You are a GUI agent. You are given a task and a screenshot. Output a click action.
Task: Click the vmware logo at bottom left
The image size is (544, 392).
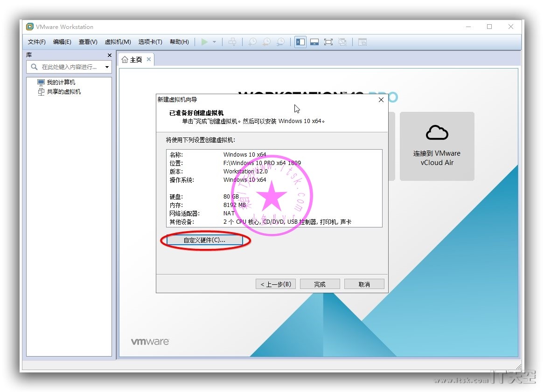click(x=150, y=341)
